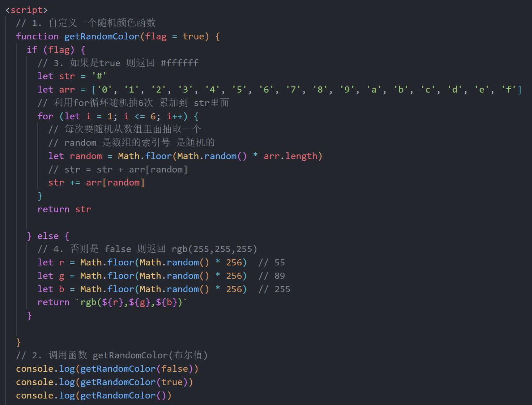Click the template string return rgb line

point(112,302)
